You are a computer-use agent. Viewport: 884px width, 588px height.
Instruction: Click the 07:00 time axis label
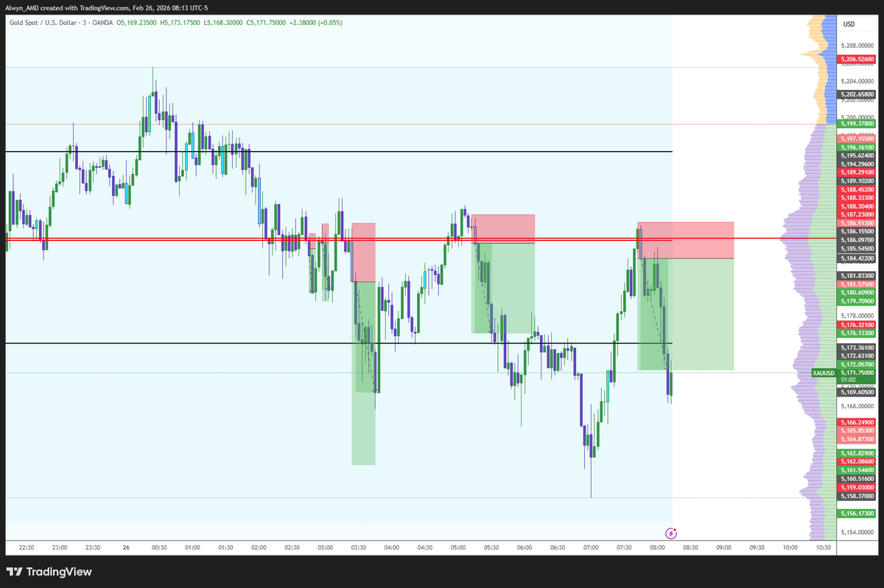[x=591, y=547]
